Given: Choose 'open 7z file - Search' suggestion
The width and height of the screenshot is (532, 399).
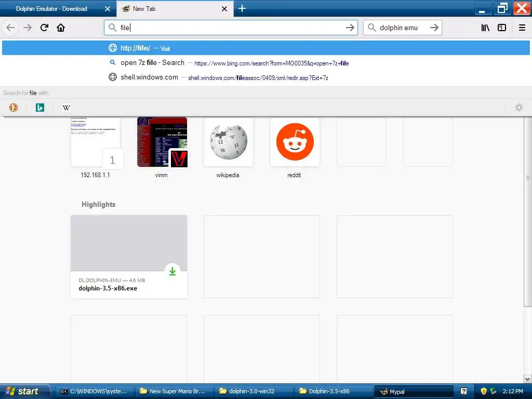Looking at the screenshot, I should [266, 63].
